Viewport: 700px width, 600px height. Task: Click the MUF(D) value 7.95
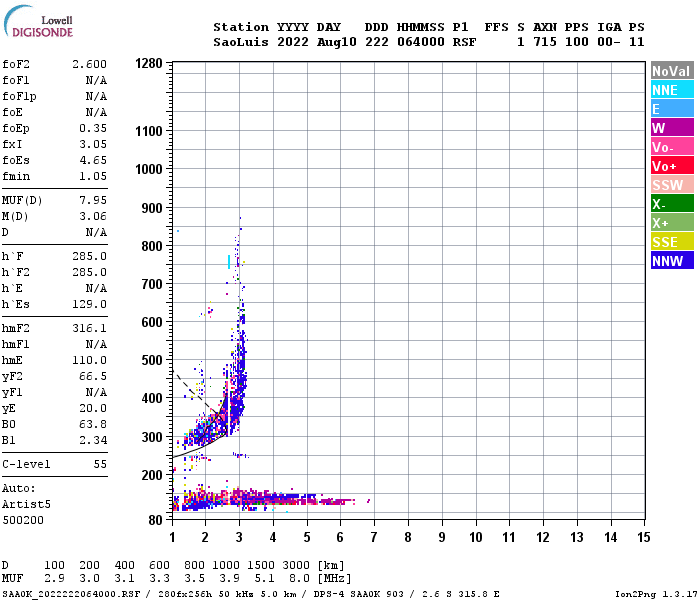(x=93, y=200)
